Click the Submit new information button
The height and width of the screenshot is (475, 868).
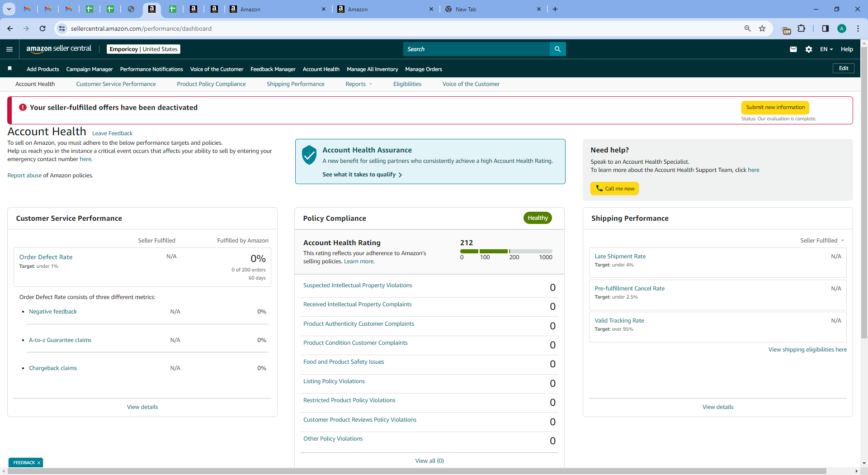(775, 107)
